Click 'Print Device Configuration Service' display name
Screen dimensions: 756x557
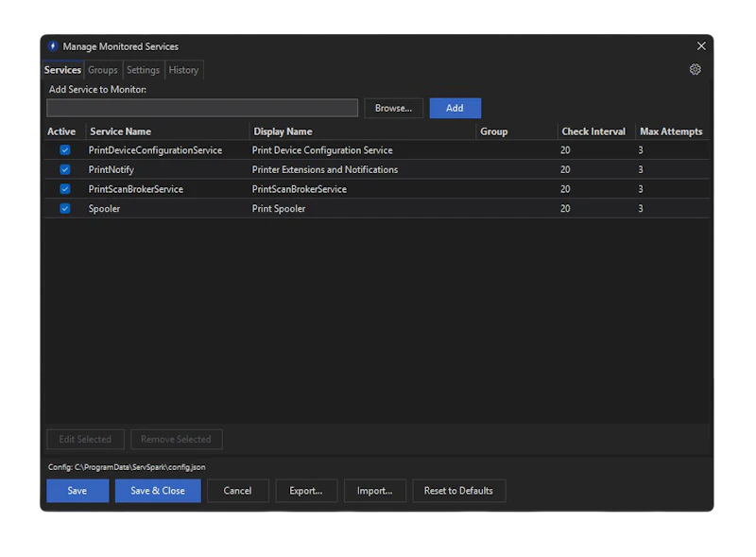[x=322, y=150]
